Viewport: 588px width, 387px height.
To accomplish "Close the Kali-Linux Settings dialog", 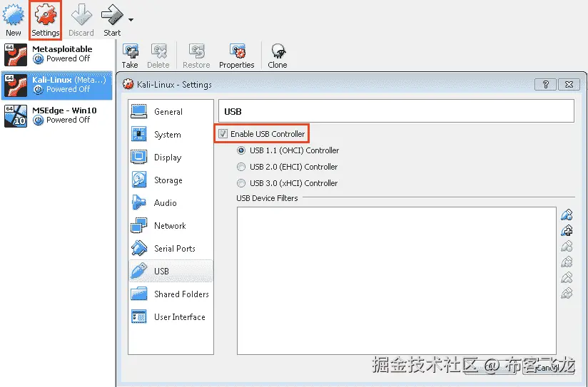I will (569, 84).
